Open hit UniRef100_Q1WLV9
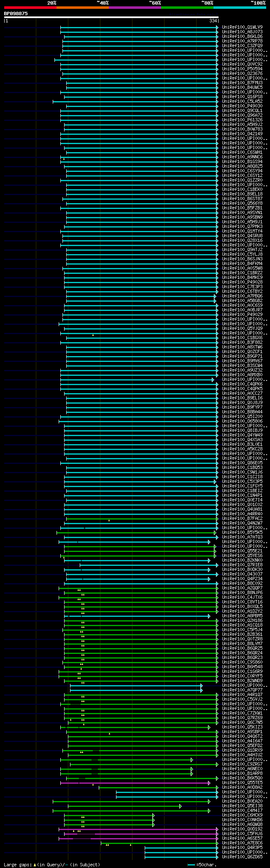Viewport: 270px width, 868px height. tap(242, 27)
